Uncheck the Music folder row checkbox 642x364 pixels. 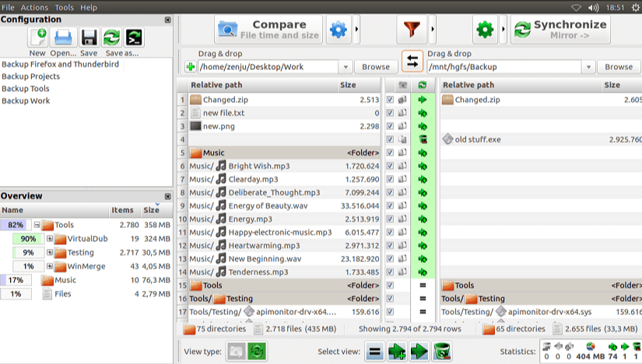(x=390, y=152)
